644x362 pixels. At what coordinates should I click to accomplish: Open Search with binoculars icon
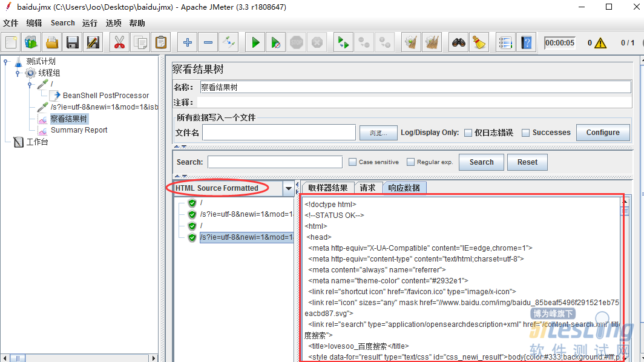(x=458, y=42)
